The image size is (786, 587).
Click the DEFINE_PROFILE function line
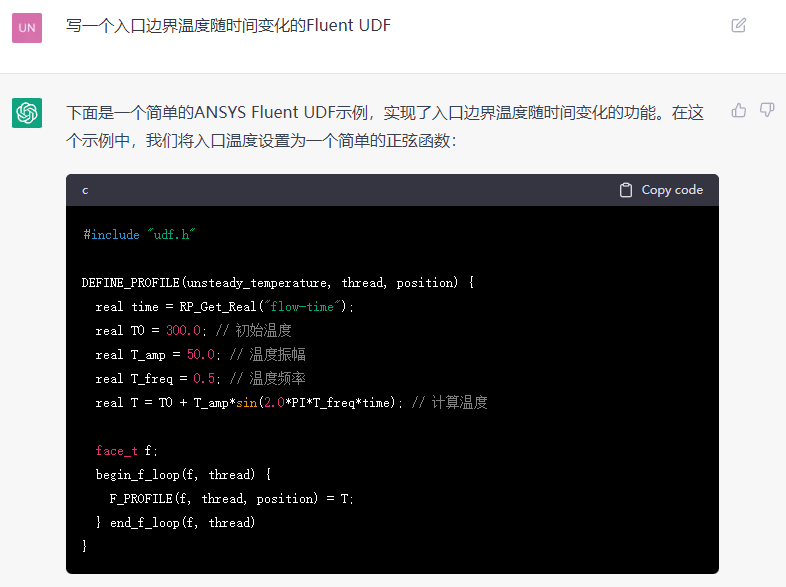coord(278,283)
